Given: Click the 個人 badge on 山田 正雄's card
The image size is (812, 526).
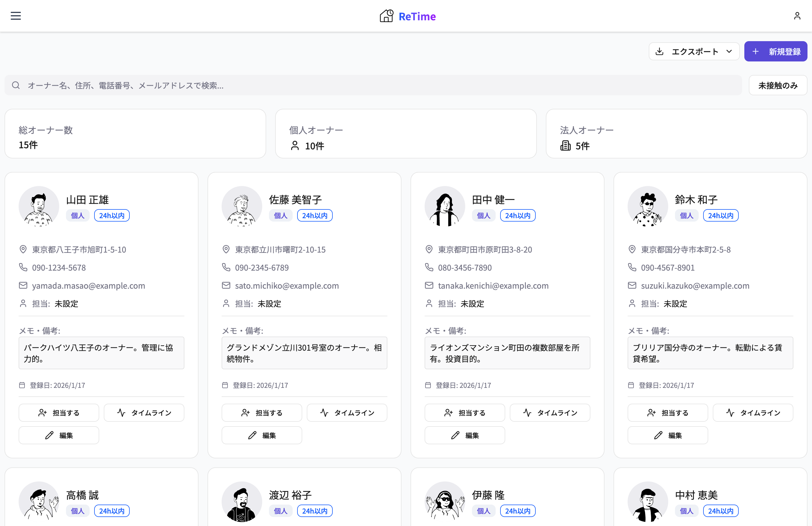Looking at the screenshot, I should tap(78, 215).
